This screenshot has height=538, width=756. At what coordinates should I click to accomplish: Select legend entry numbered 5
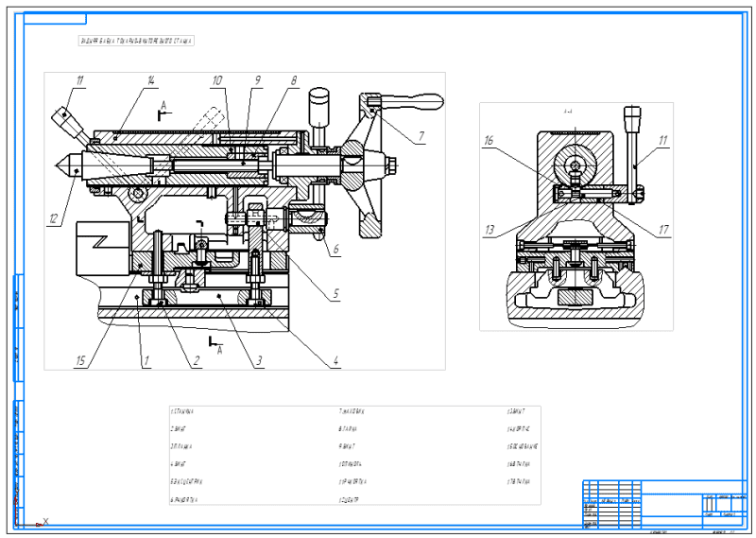pos(186,481)
